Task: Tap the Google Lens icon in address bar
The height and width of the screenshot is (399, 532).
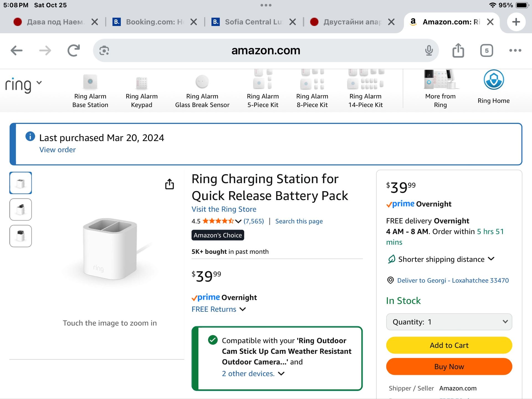Action: pos(104,50)
